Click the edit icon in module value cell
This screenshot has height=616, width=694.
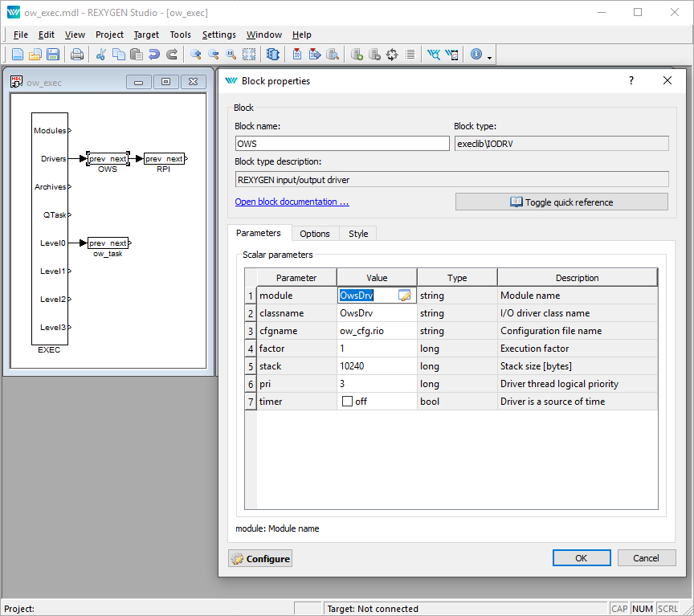405,296
